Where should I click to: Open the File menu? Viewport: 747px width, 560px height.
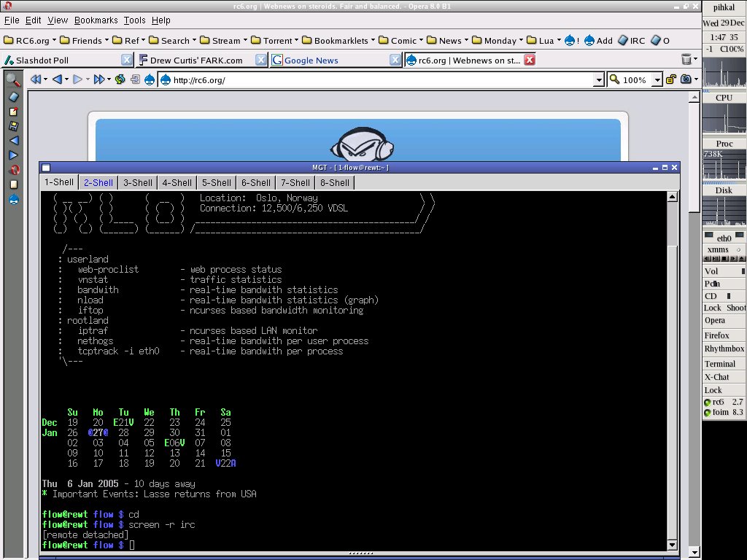[12, 20]
